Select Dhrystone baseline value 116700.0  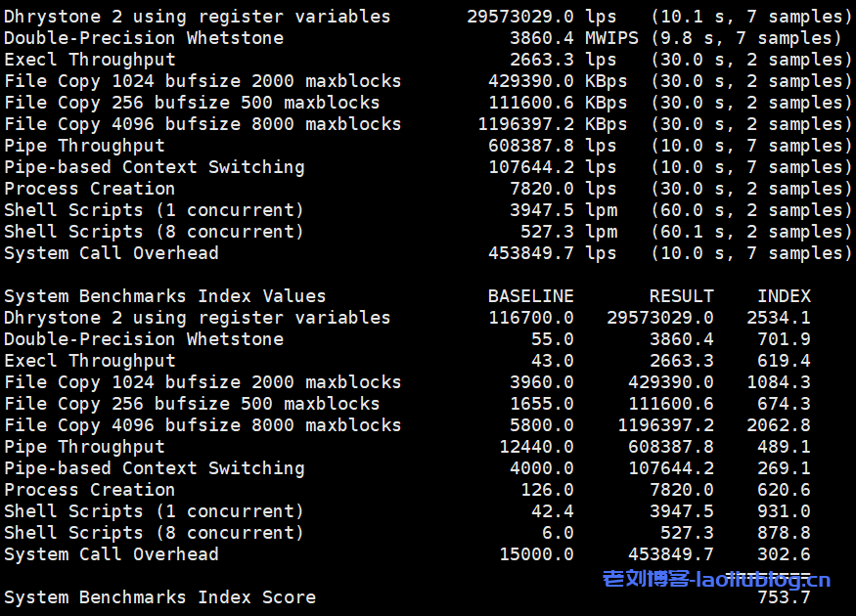coord(530,318)
